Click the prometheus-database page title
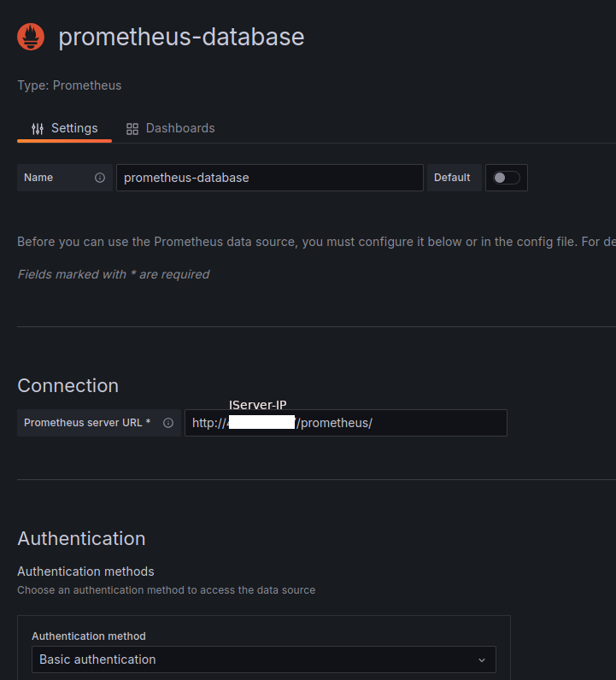 point(181,37)
